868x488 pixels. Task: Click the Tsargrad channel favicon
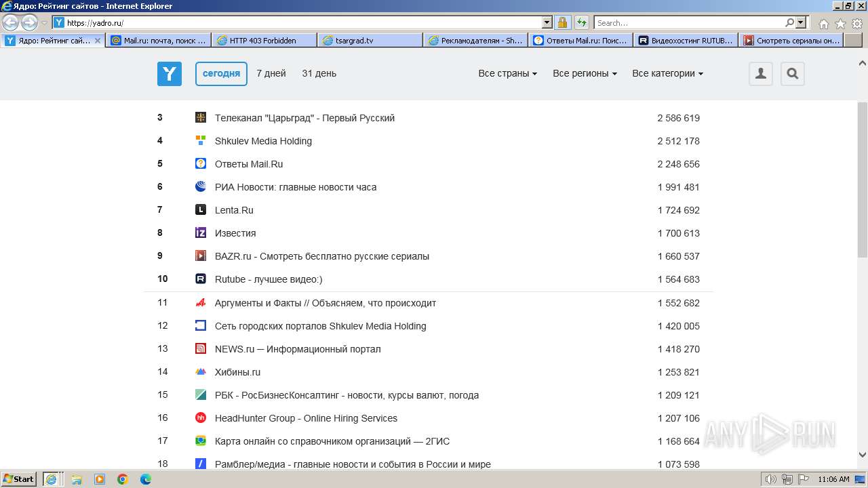click(x=201, y=117)
